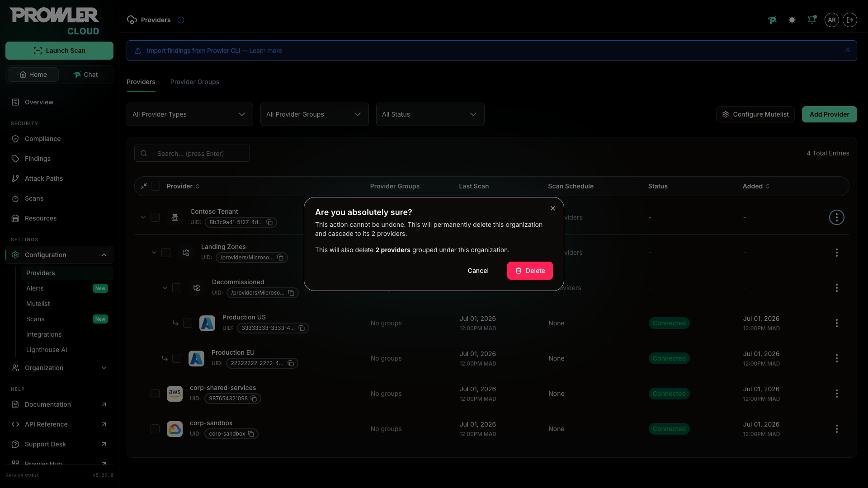Click the Service status link
868x488 pixels.
(22, 475)
